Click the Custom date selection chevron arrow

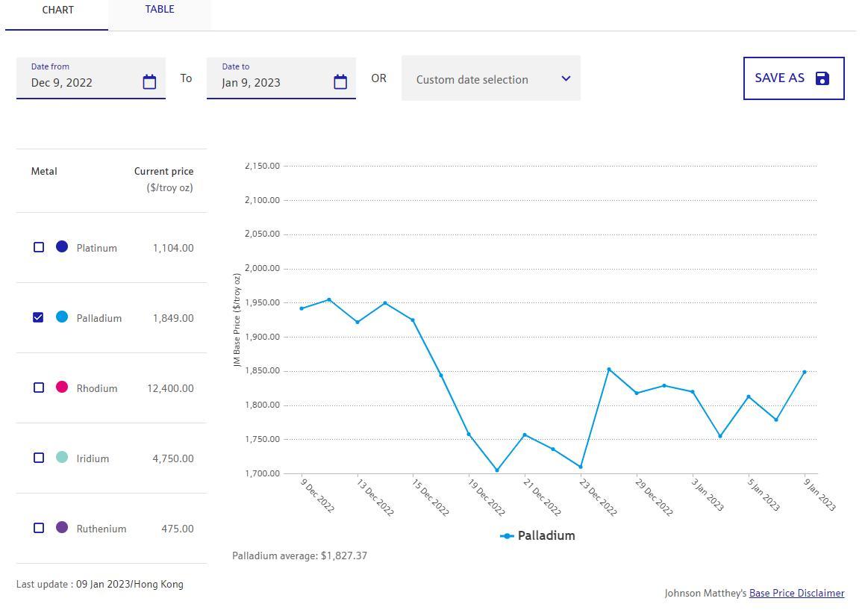(566, 78)
